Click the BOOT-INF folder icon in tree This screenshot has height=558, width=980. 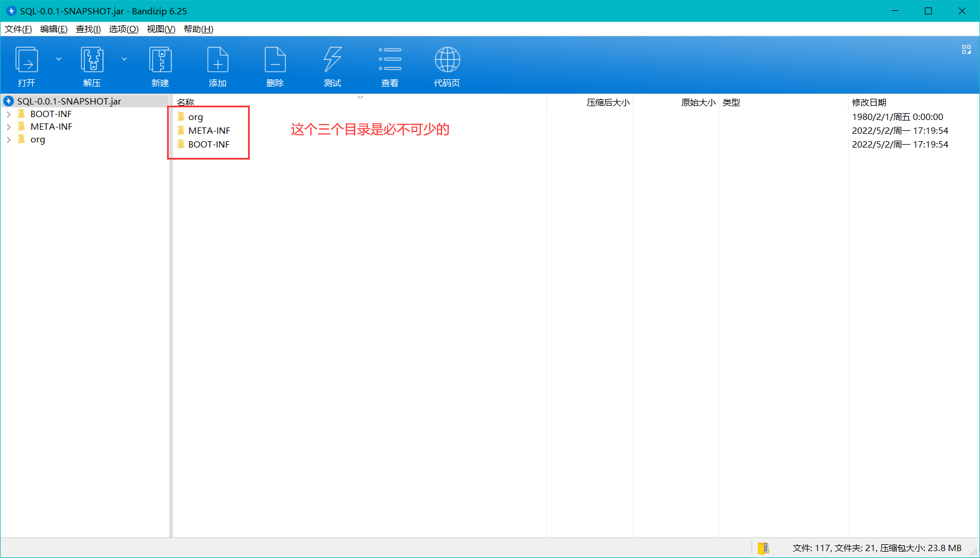22,114
